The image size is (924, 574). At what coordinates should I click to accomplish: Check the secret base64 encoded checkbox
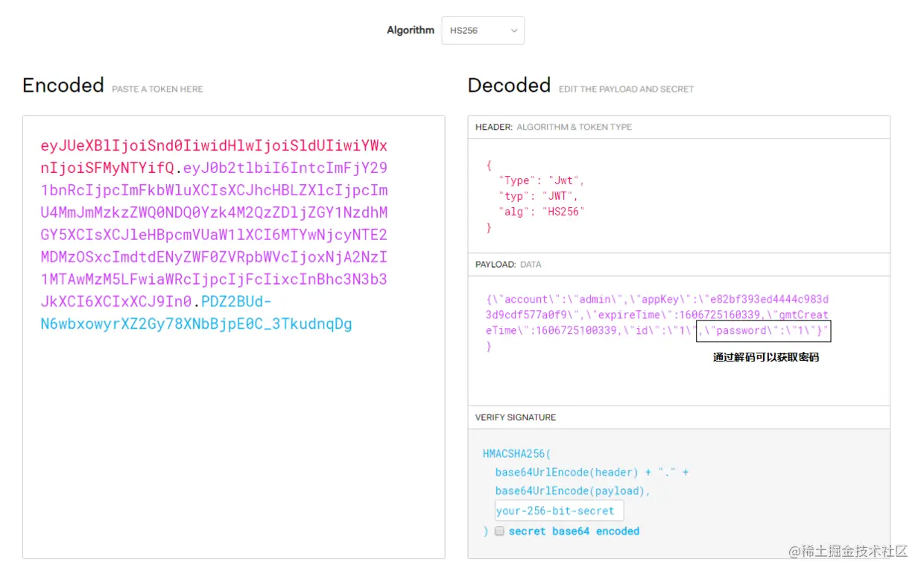click(x=500, y=532)
